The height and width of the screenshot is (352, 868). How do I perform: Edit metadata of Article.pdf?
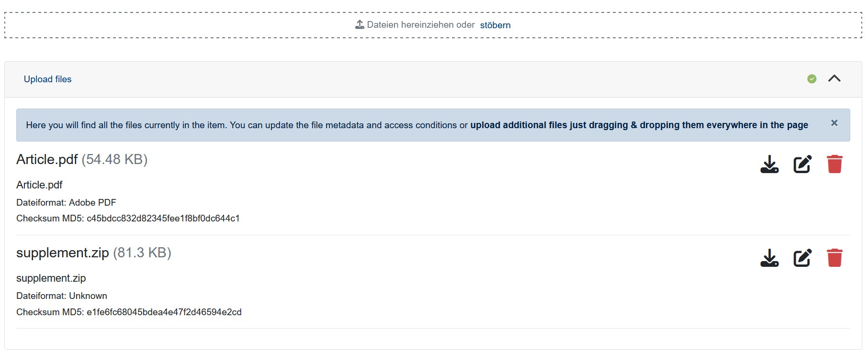(x=802, y=164)
